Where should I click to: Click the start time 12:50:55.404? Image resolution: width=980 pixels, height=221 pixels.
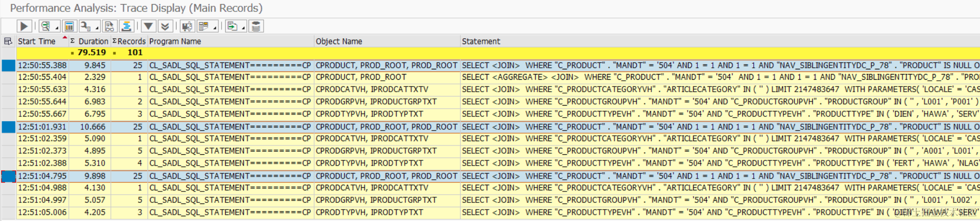(42, 77)
